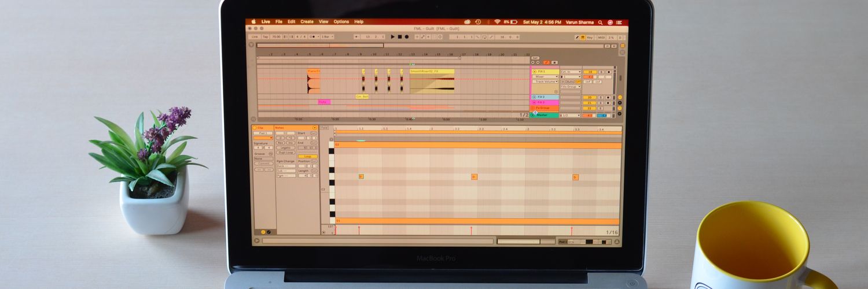Open the View menu
Image resolution: width=868 pixels, height=289 pixels.
(x=323, y=21)
